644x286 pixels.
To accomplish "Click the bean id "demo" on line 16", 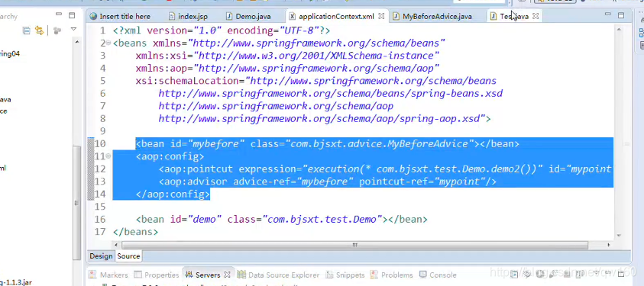I will pyautogui.click(x=205, y=220).
